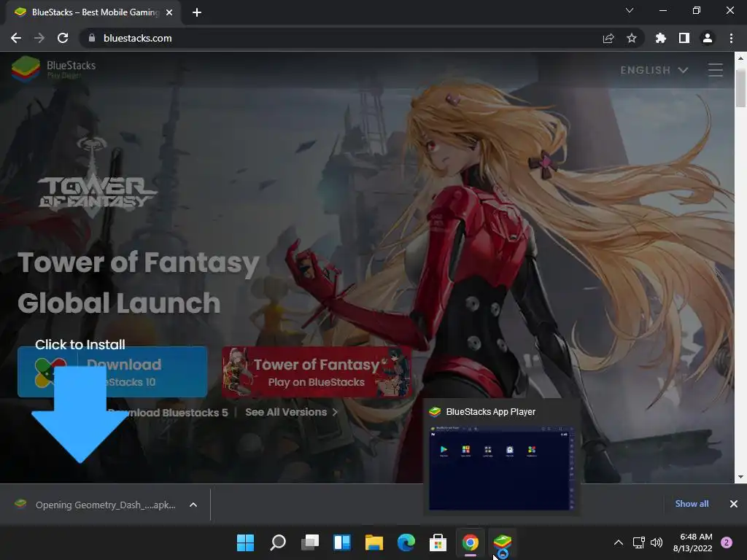The height and width of the screenshot is (560, 747).
Task: Open the network status tray icon
Action: tap(638, 542)
